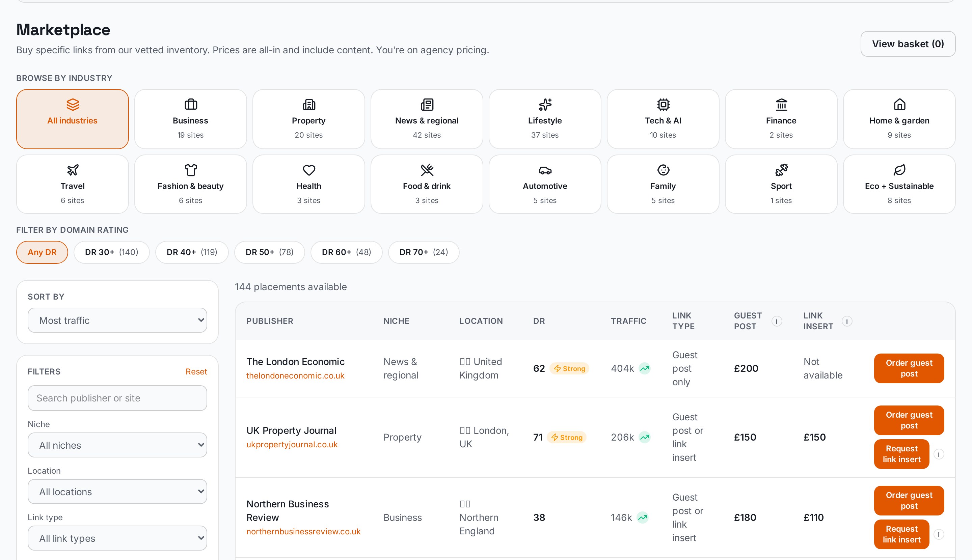Image resolution: width=972 pixels, height=560 pixels.
Task: Click the Food & drink utensils icon
Action: coord(427,170)
